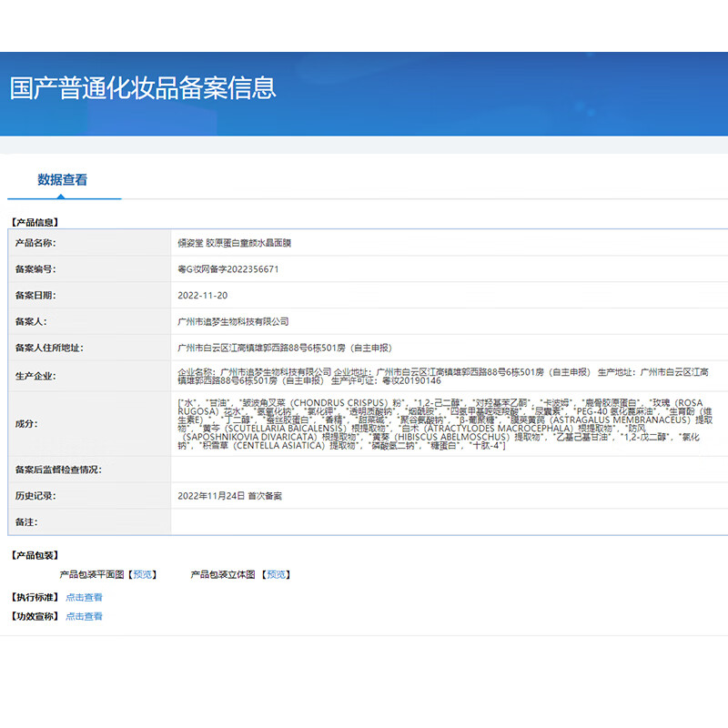
Task: Click the 产品信息 section heading
Action: tap(35, 222)
